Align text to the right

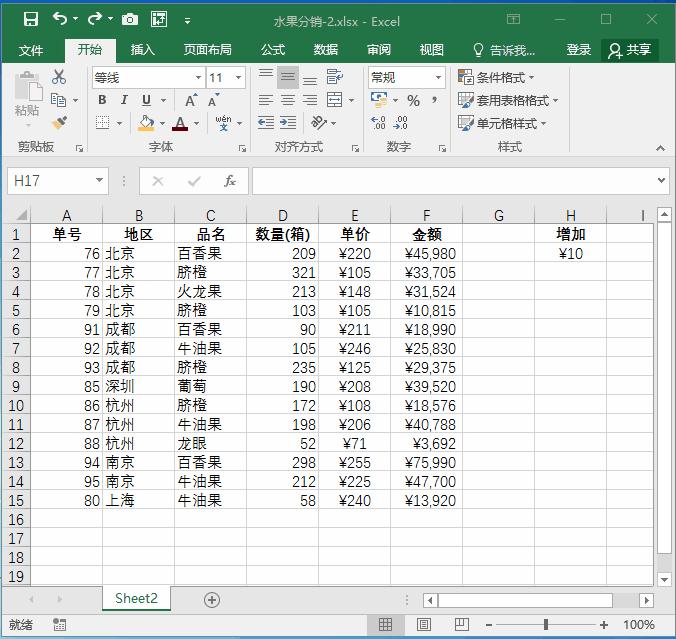(x=310, y=100)
